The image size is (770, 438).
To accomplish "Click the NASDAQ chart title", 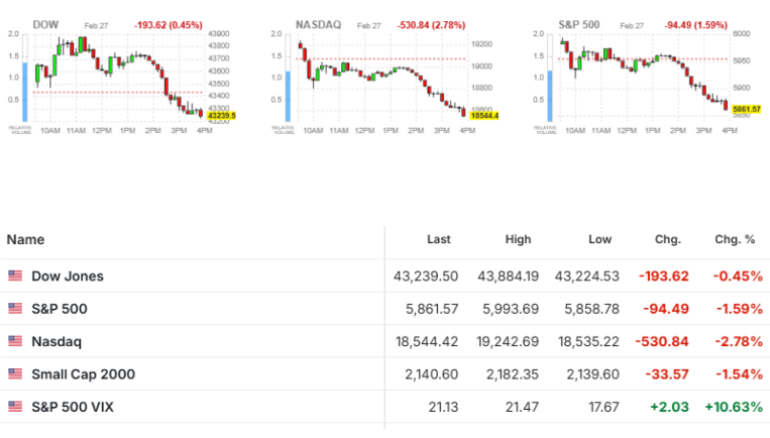I will 318,25.
